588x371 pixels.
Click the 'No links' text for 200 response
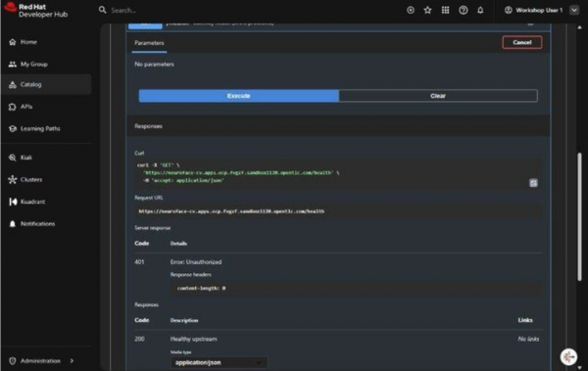(528, 339)
